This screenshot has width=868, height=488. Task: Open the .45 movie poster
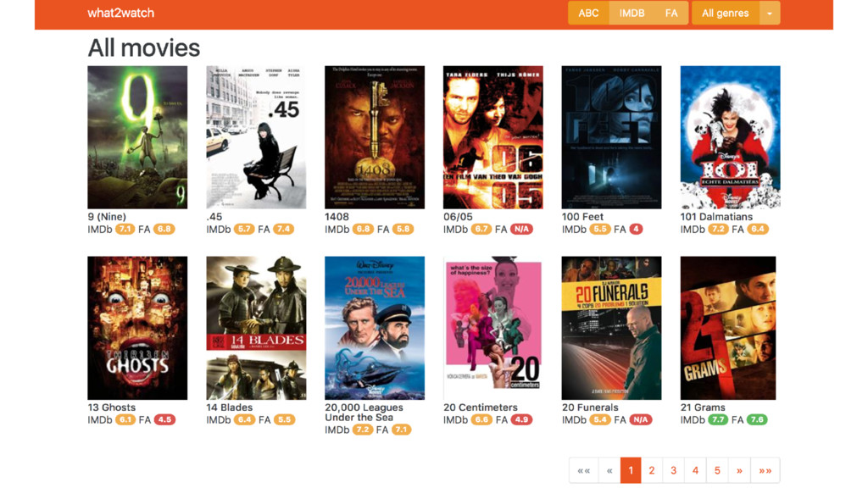point(256,137)
